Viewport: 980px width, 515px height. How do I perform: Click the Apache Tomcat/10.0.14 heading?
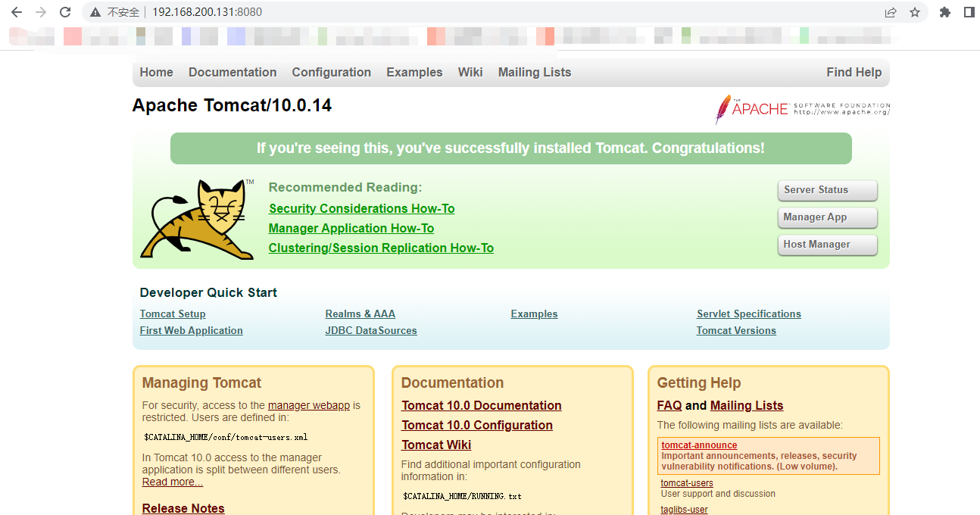coord(232,105)
